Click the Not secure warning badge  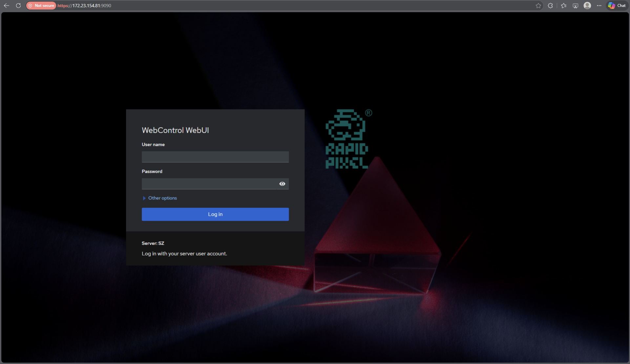[x=41, y=5]
